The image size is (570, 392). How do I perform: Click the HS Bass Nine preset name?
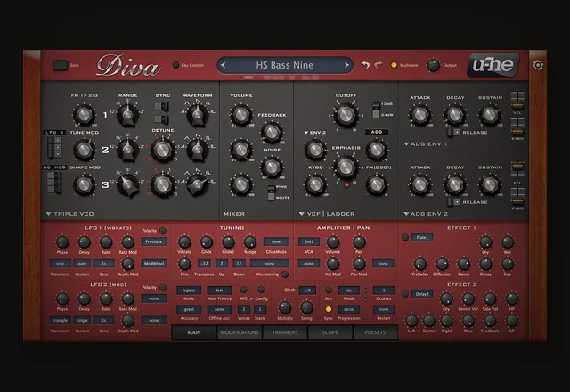[x=285, y=65]
